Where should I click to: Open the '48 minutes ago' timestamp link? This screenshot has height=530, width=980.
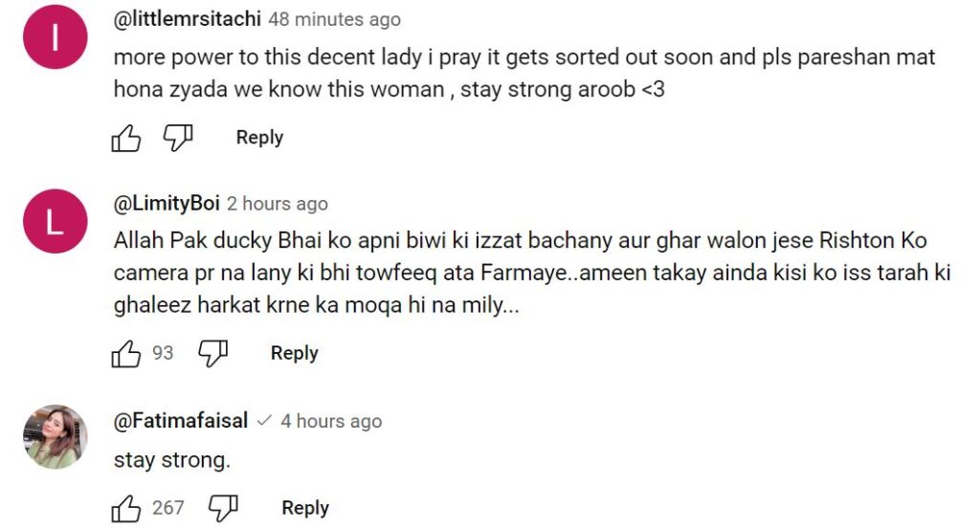point(334,19)
